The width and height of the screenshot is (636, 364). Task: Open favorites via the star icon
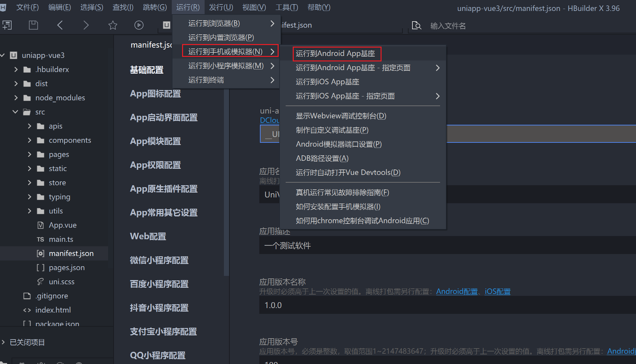coord(113,25)
